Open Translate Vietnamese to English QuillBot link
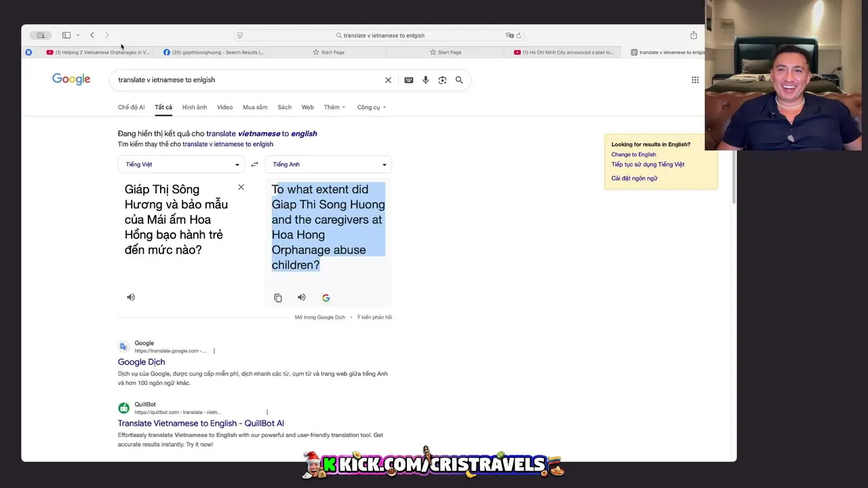This screenshot has width=868, height=488. [201, 424]
